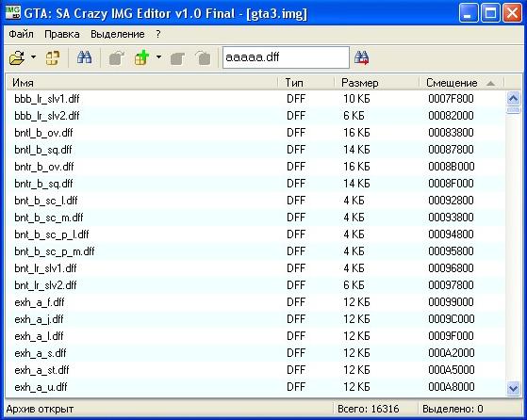Click offset value 00082000

[x=451, y=116]
